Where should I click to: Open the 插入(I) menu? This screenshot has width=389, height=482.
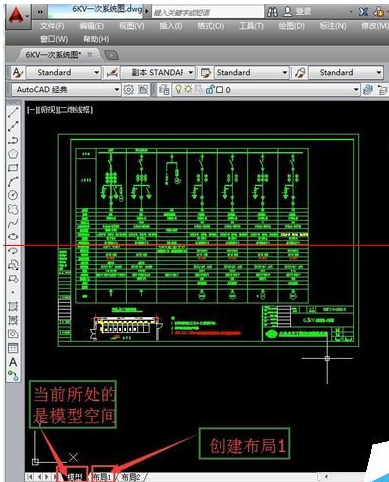(171, 26)
